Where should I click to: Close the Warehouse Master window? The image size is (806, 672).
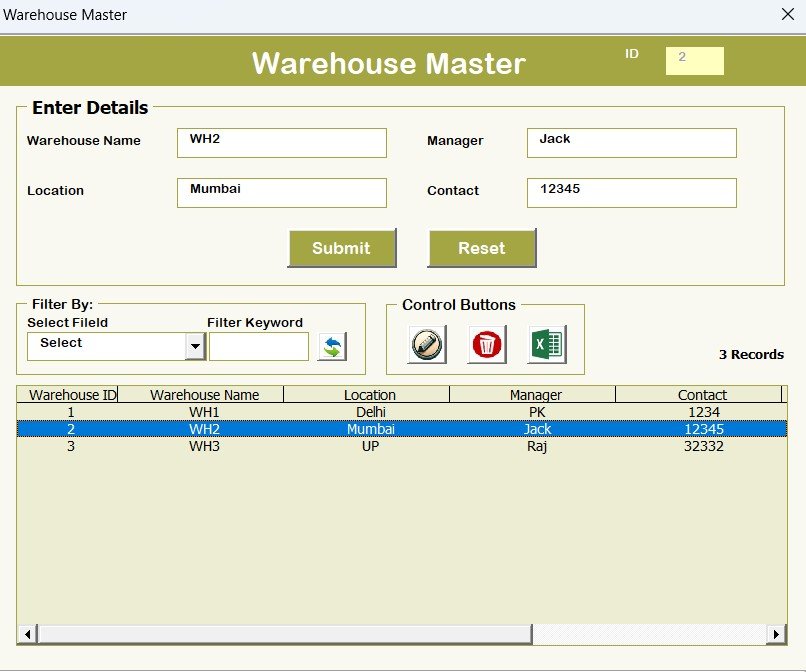pyautogui.click(x=786, y=15)
